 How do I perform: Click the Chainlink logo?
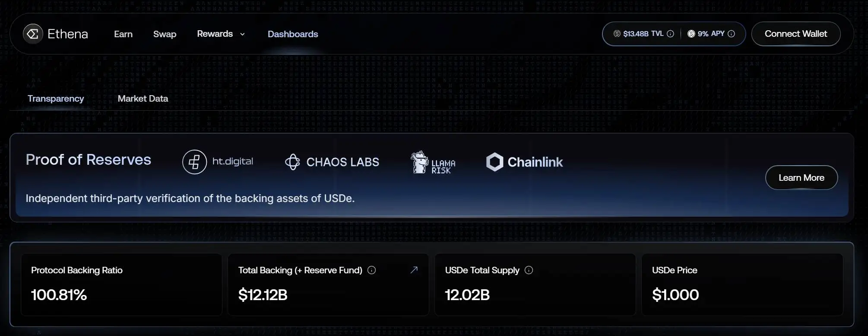524,162
